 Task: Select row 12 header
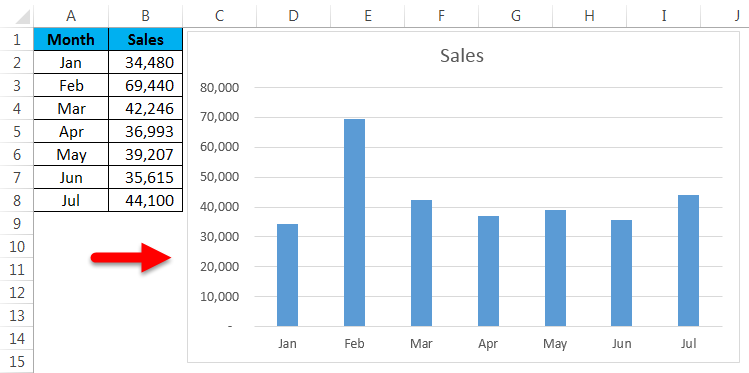[x=17, y=292]
